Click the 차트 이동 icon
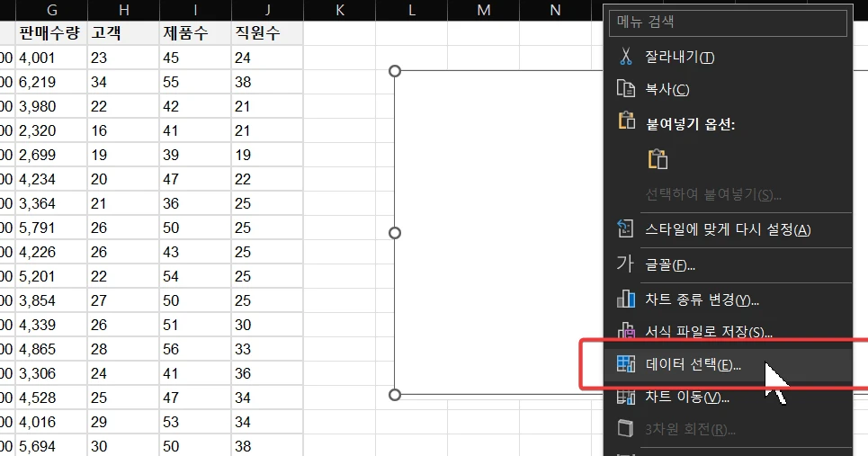 point(626,397)
